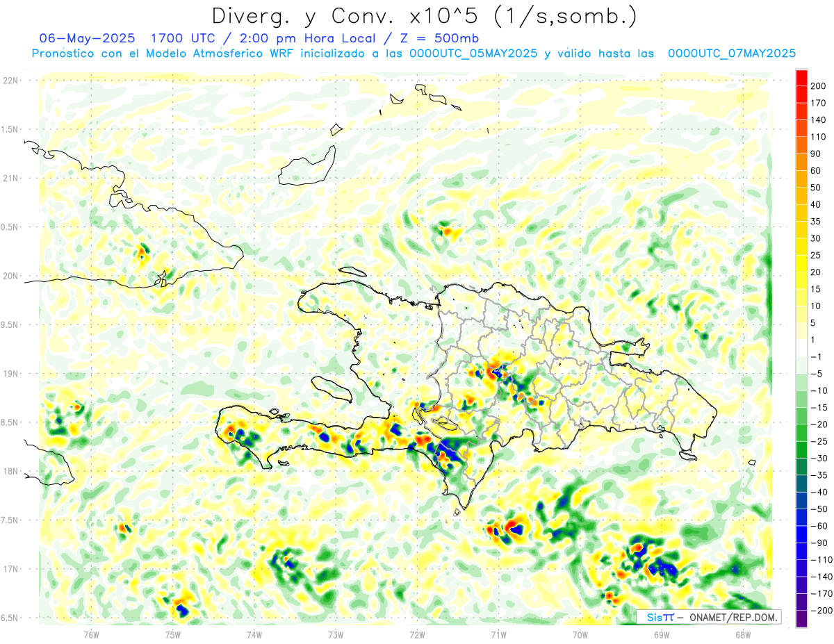Click the 70W longitude axis label
The height and width of the screenshot is (644, 834).
pyautogui.click(x=580, y=634)
